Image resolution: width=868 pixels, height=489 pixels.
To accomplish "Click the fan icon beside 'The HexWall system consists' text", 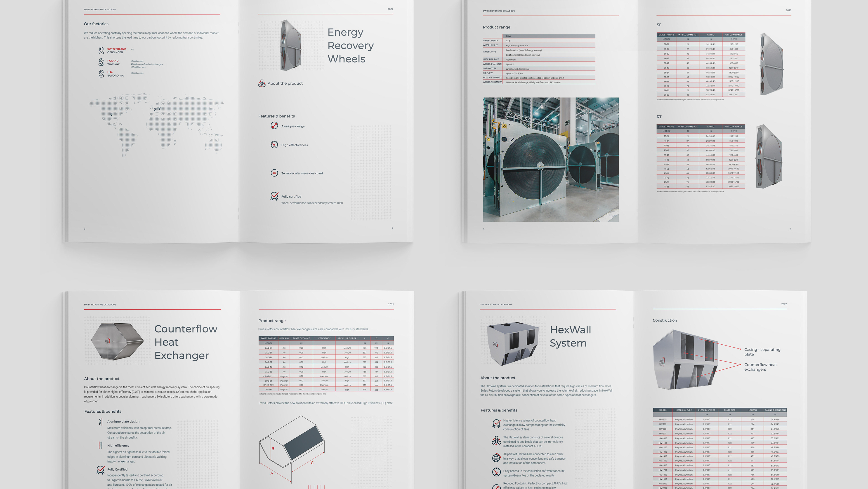I will coord(496,440).
